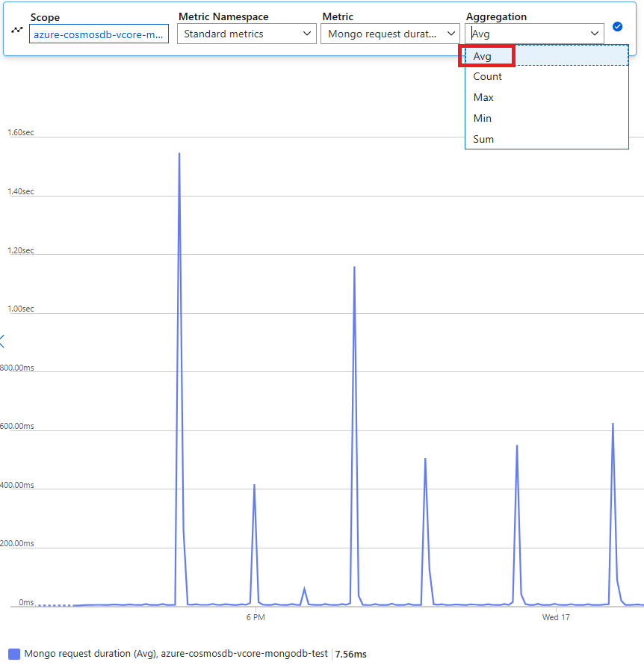Click the 6 PM axis label
Image resolution: width=644 pixels, height=668 pixels.
coord(257,617)
